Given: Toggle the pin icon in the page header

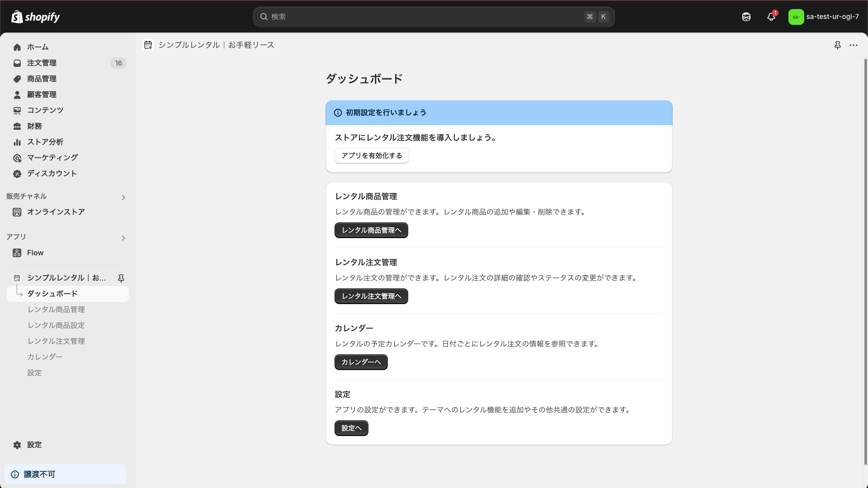Looking at the screenshot, I should point(838,45).
